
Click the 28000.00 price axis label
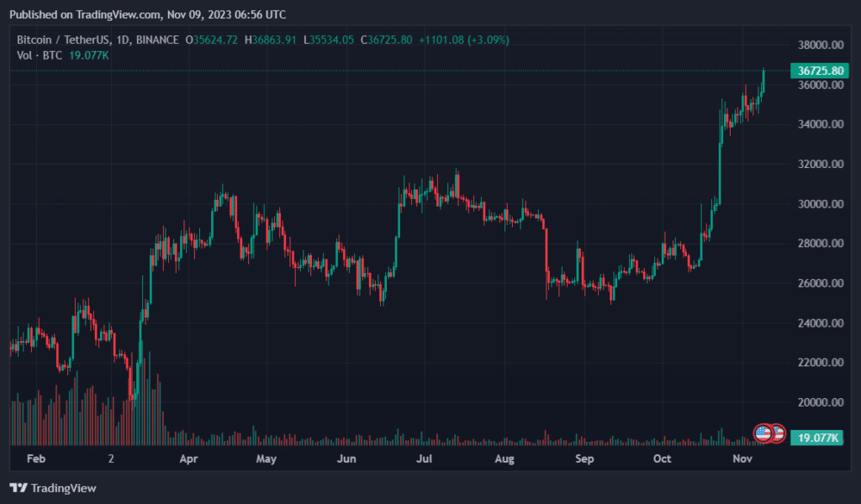click(x=821, y=244)
